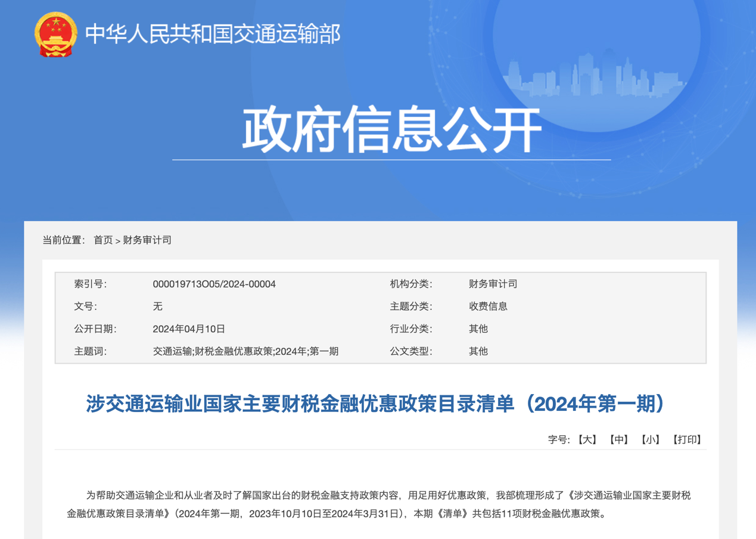Click the 公开日期 label
The height and width of the screenshot is (539, 756).
[x=95, y=329]
